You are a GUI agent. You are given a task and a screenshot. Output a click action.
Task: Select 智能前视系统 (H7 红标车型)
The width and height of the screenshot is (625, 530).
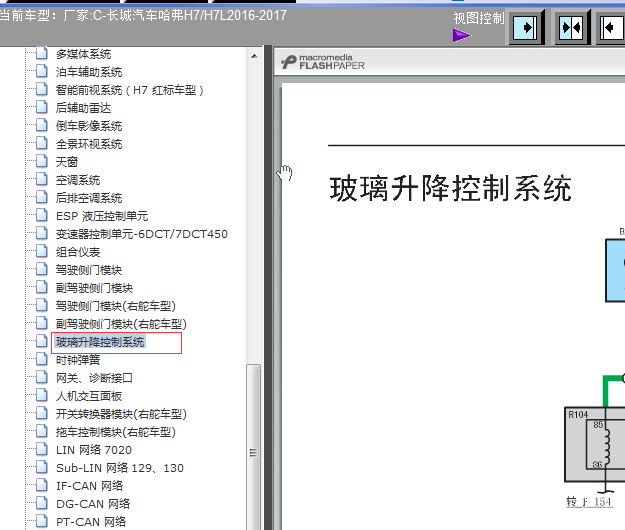(130, 90)
